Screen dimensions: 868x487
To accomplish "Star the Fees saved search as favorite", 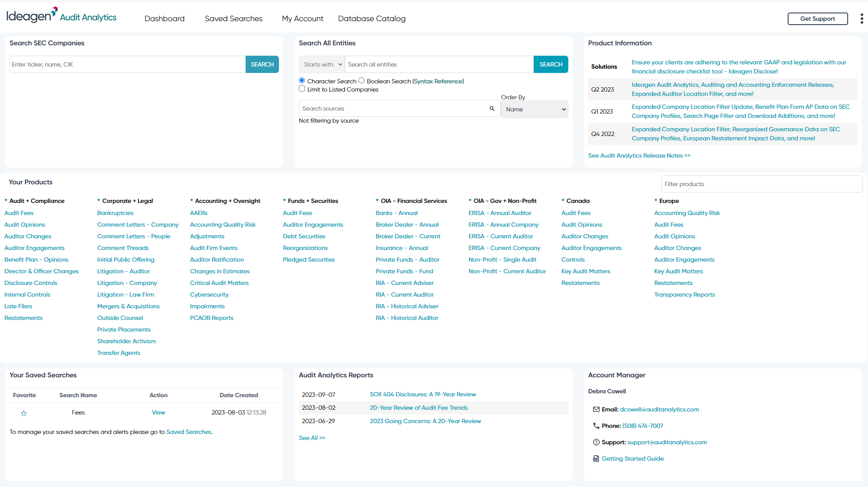I will (x=24, y=413).
